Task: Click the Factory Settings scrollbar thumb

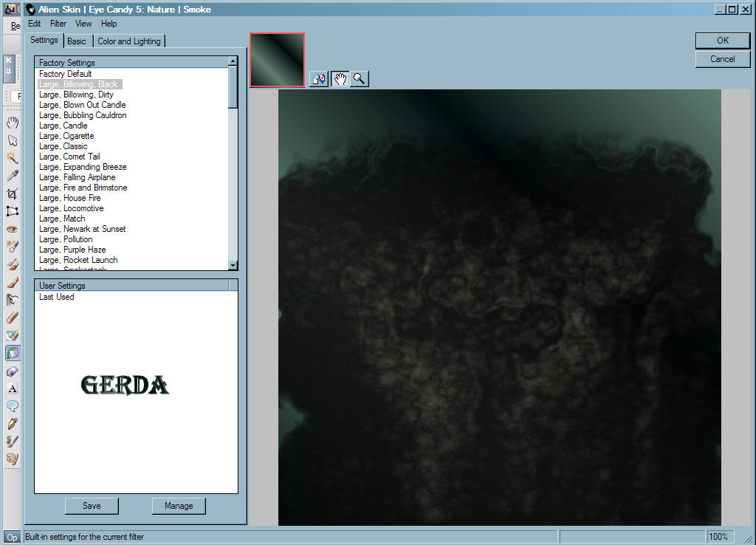Action: click(233, 87)
